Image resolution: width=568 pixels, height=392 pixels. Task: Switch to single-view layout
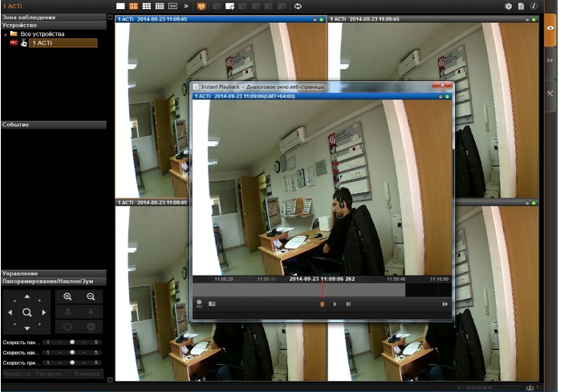pos(120,6)
